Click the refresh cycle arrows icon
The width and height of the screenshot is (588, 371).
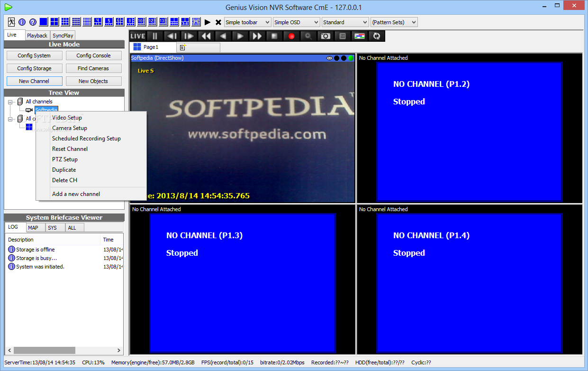[377, 36]
